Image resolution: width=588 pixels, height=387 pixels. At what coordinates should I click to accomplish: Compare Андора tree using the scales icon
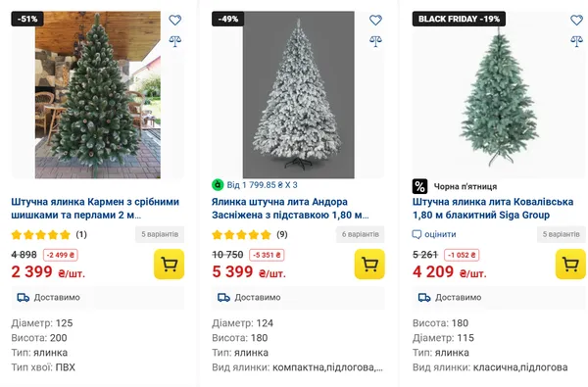coord(375,41)
